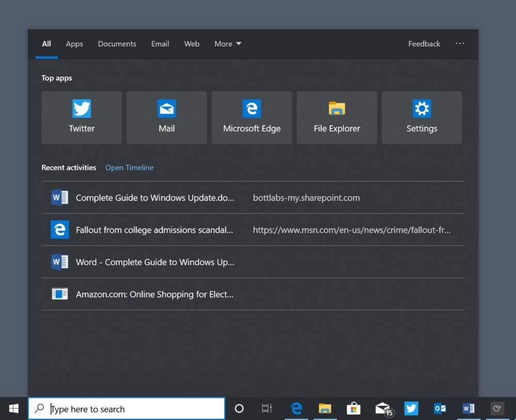Open Microsoft Edge tile in Top apps
Image resolution: width=516 pixels, height=420 pixels.
(x=252, y=118)
